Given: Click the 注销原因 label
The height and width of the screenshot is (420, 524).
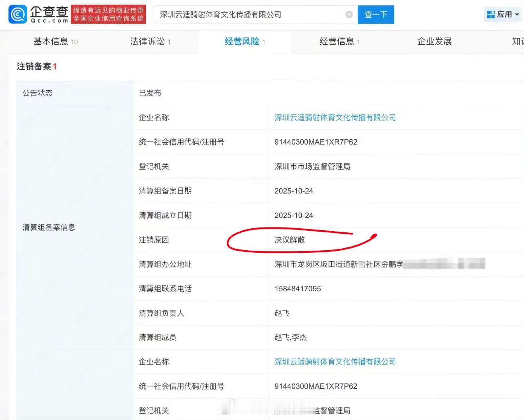Looking at the screenshot, I should tap(154, 240).
